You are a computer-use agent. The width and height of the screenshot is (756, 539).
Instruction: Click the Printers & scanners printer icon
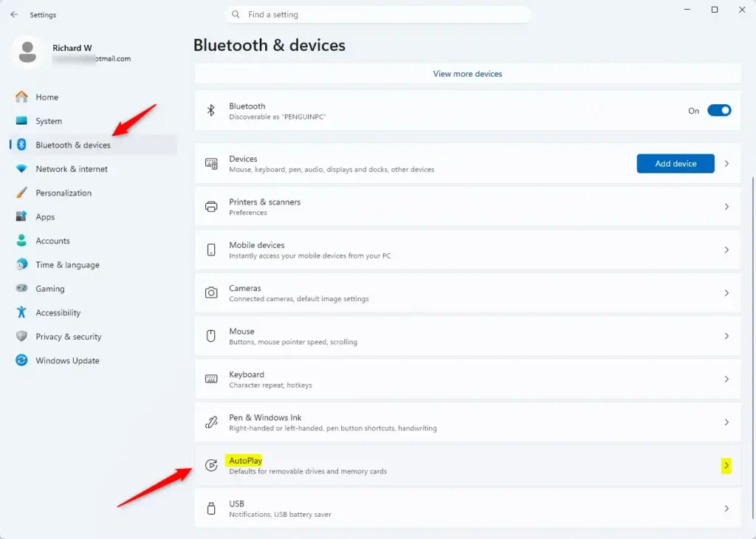click(x=211, y=207)
